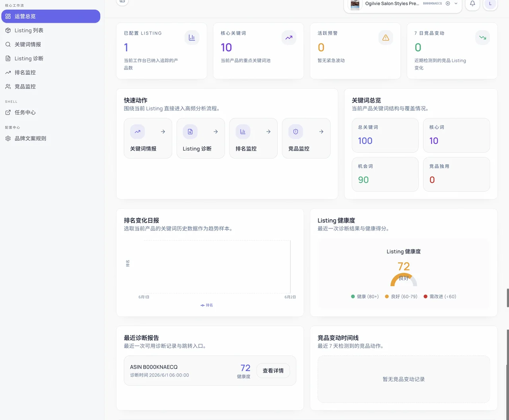Click the ASIN B000KNAECQ text in report

(x=154, y=367)
